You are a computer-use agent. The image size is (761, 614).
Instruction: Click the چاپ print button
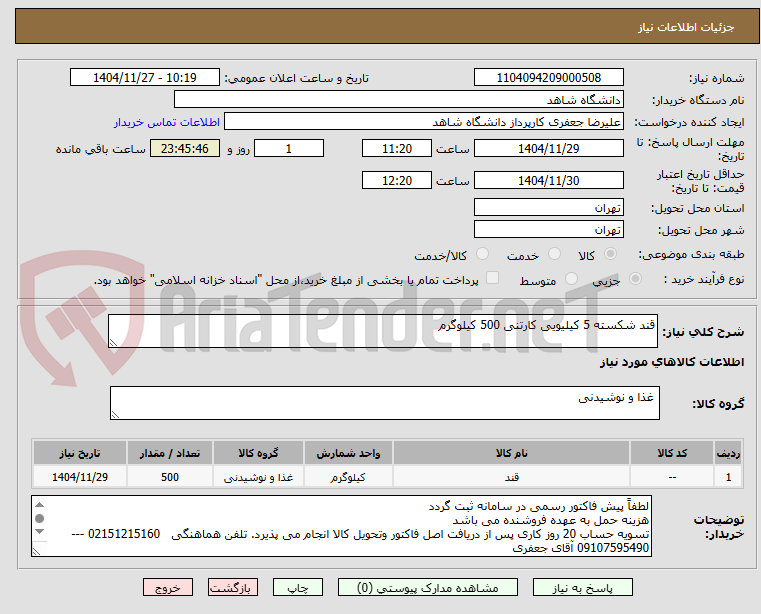[298, 587]
